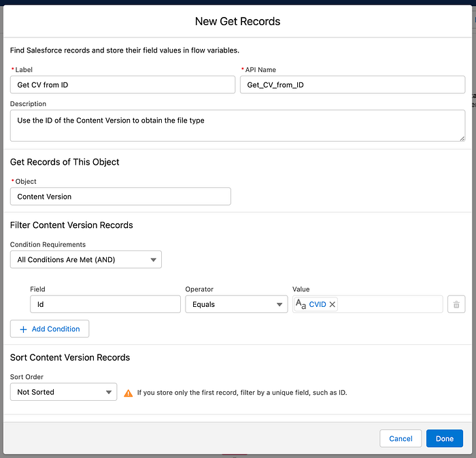Open the Sort Order dropdown
The height and width of the screenshot is (458, 476).
tap(64, 392)
